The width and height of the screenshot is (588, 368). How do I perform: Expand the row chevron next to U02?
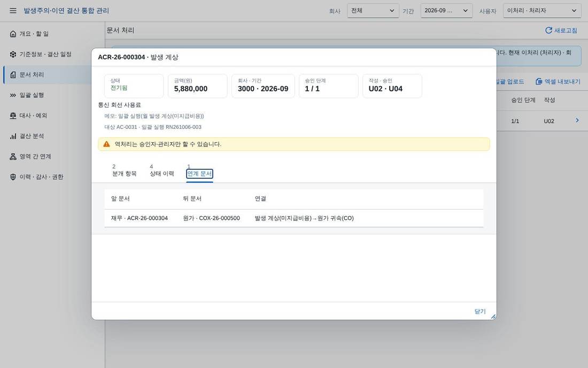pyautogui.click(x=577, y=120)
